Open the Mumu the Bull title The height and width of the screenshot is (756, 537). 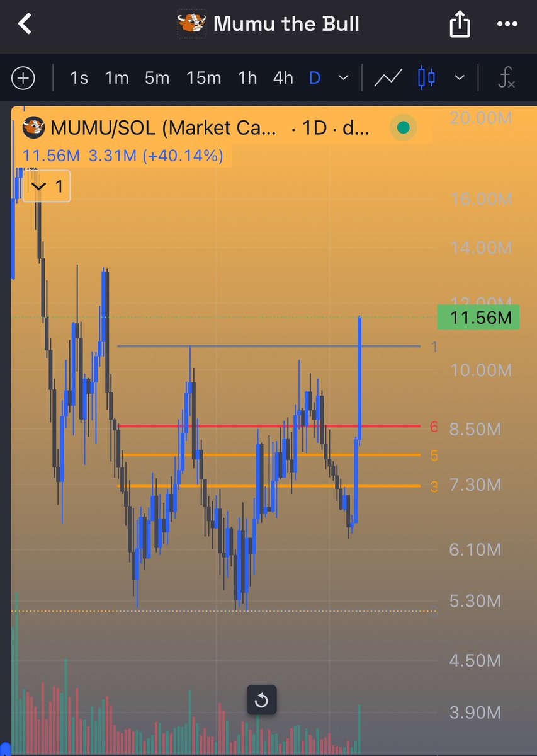point(286,25)
